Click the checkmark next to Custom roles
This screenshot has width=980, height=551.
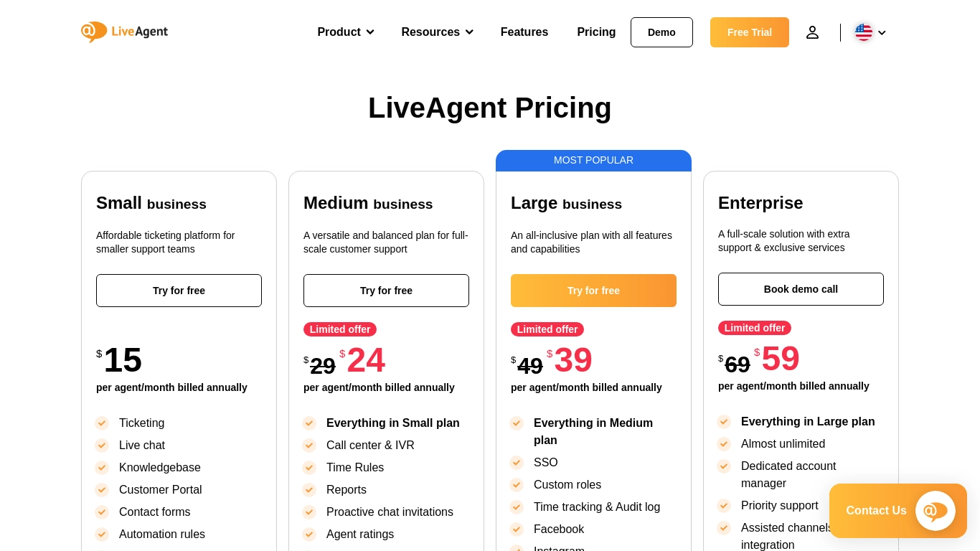coord(517,485)
